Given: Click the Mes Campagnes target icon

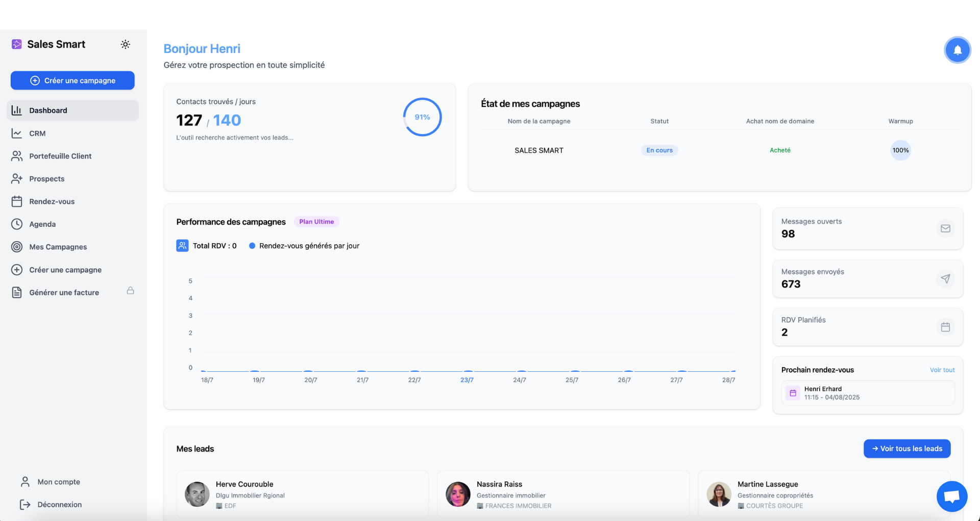Looking at the screenshot, I should [17, 247].
